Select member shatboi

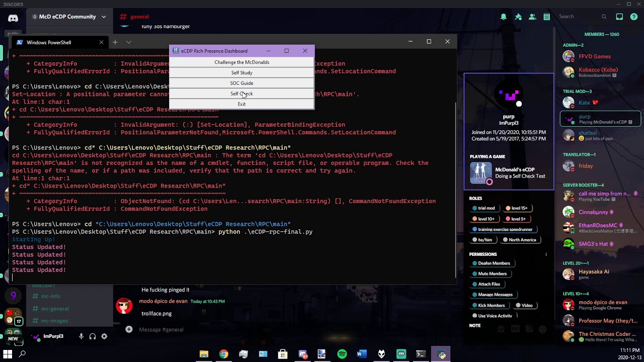[601, 135]
